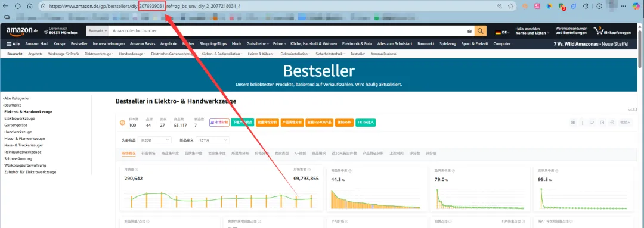Viewport: 644px width, 228px height.
Task: Switch to the A+视频 analysis tab
Action: pyautogui.click(x=300, y=154)
